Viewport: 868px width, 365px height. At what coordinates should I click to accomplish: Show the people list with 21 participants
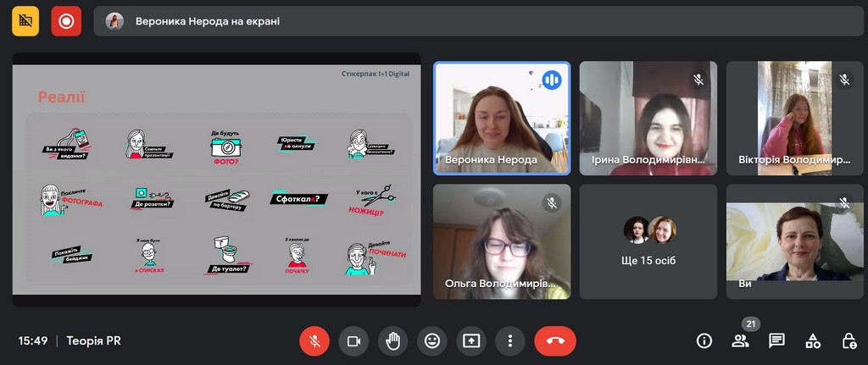[740, 340]
